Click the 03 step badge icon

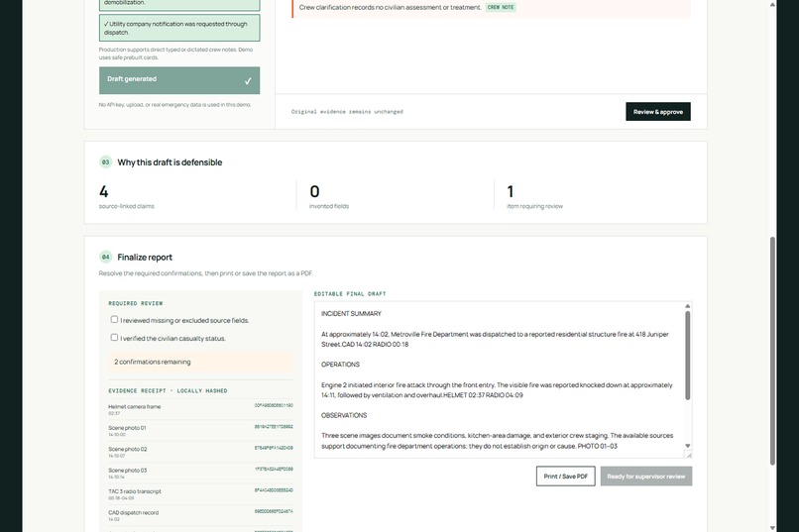click(105, 162)
